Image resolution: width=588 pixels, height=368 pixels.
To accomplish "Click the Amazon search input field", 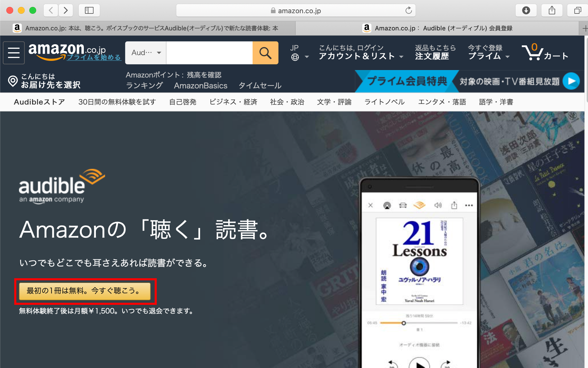I will tap(209, 53).
